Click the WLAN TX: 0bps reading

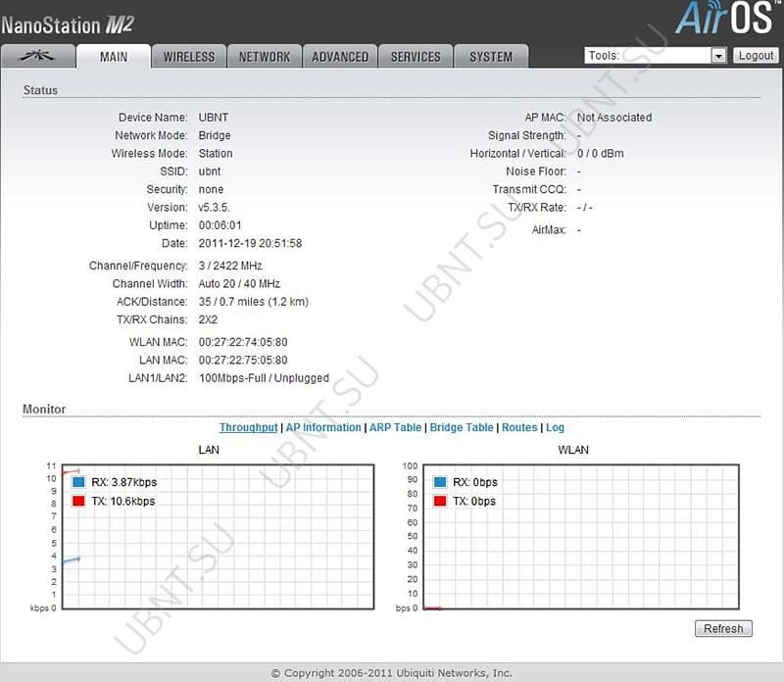pyautogui.click(x=474, y=501)
